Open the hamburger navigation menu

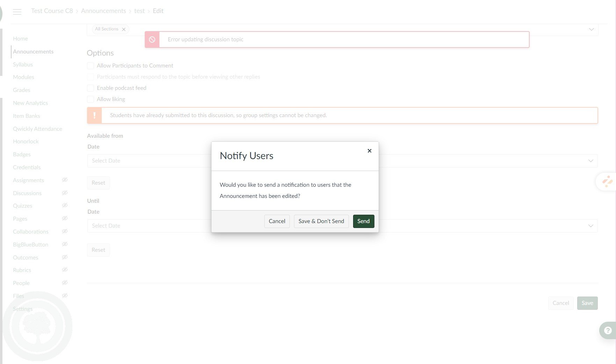coord(17,12)
